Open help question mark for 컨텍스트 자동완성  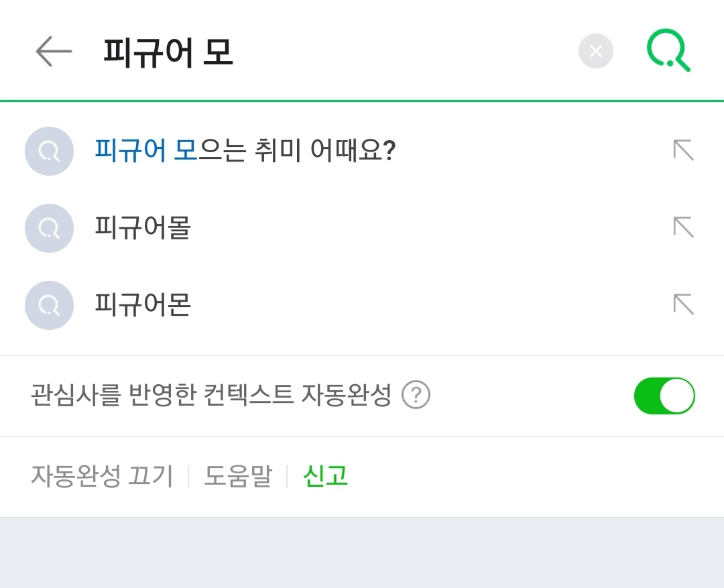416,395
